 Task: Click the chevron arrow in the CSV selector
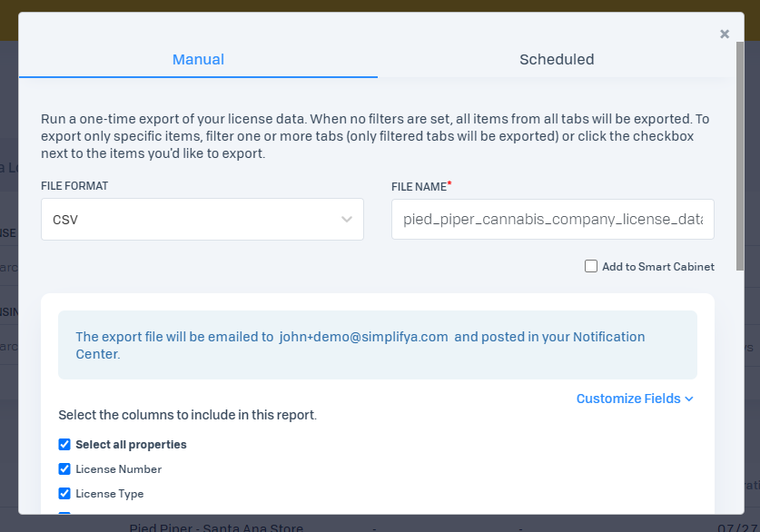347,220
